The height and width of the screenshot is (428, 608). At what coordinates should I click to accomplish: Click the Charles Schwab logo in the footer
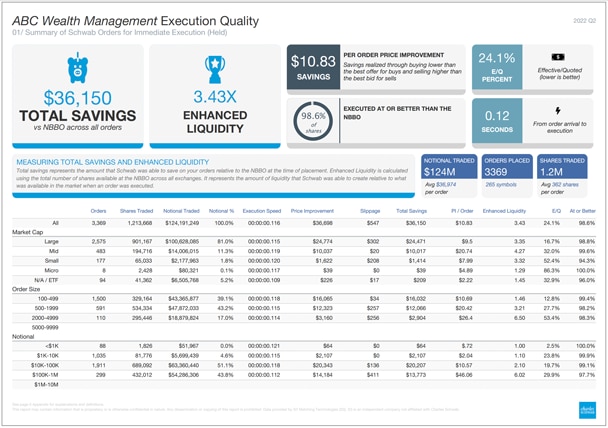click(587, 410)
